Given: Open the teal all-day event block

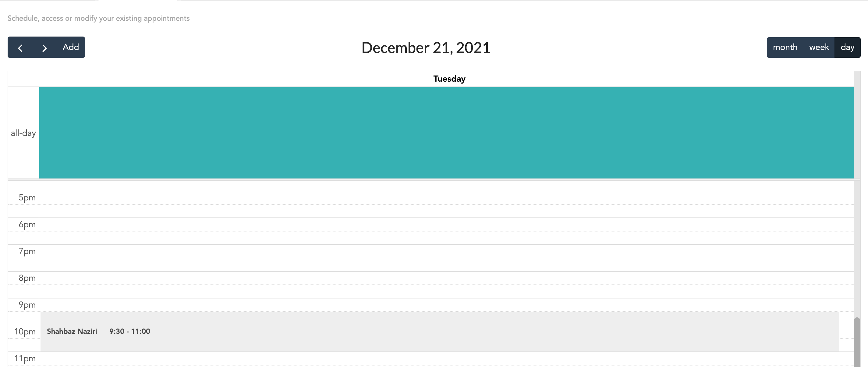Looking at the screenshot, I should 446,133.
